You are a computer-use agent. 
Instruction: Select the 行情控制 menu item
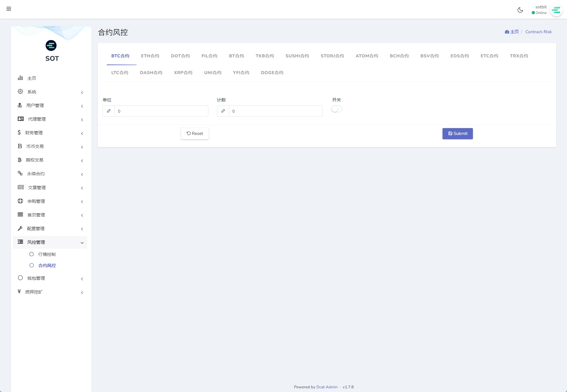tap(47, 254)
